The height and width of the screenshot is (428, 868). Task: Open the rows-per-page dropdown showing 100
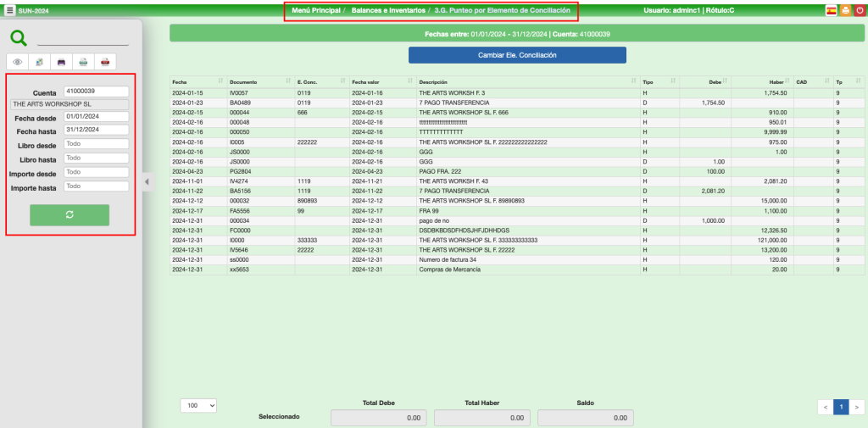point(199,406)
